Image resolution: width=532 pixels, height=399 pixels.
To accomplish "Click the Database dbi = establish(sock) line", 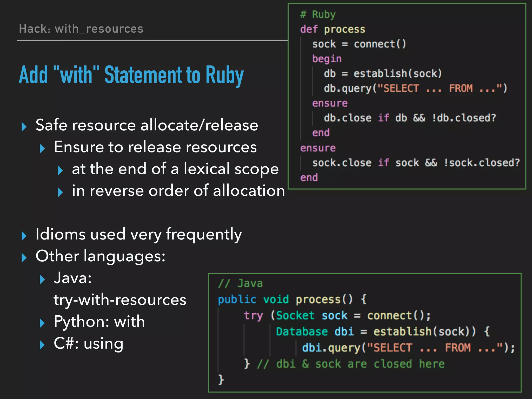I will click(x=382, y=332).
